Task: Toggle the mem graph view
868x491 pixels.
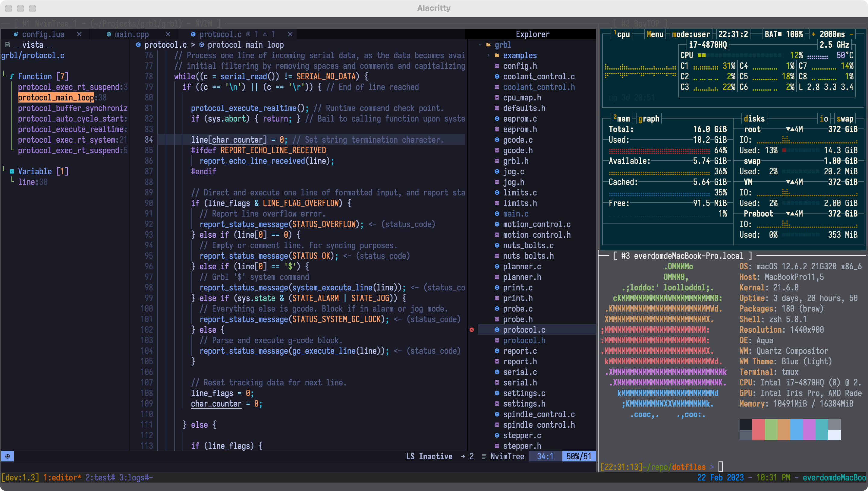Action: click(649, 119)
